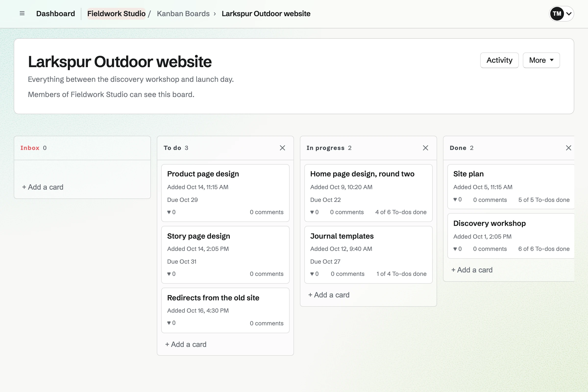Click the Inbox column header
The width and height of the screenshot is (588, 392).
30,148
